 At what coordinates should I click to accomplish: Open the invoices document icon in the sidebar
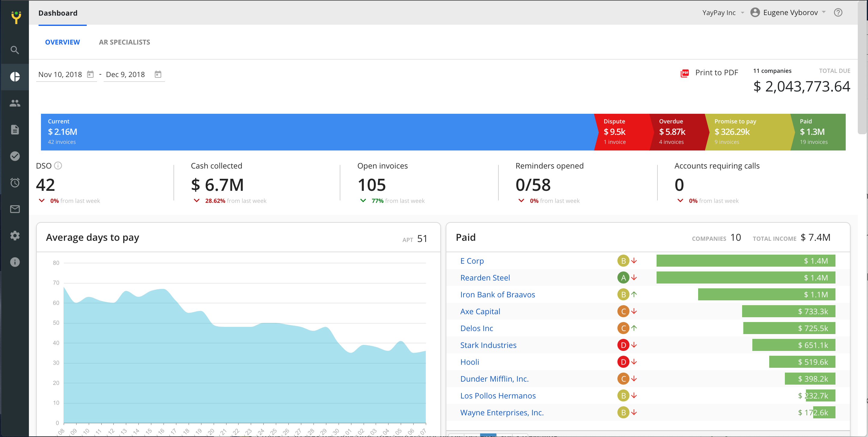point(14,130)
